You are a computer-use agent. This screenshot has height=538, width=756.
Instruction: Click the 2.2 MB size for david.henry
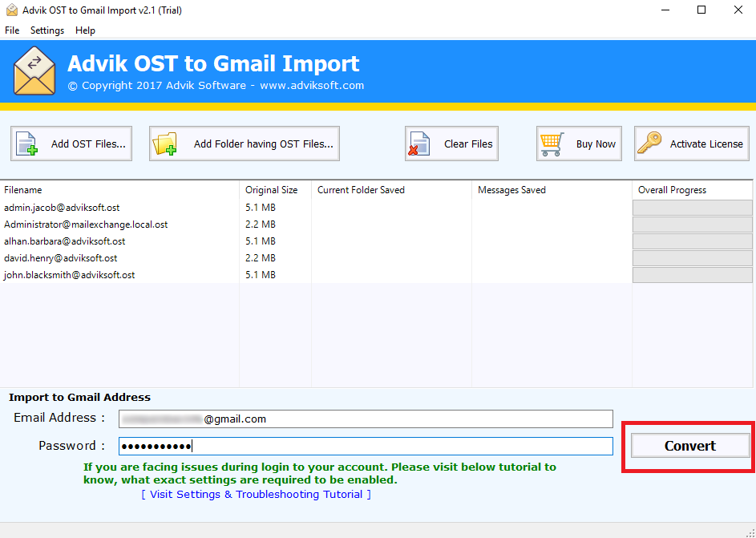click(x=261, y=258)
